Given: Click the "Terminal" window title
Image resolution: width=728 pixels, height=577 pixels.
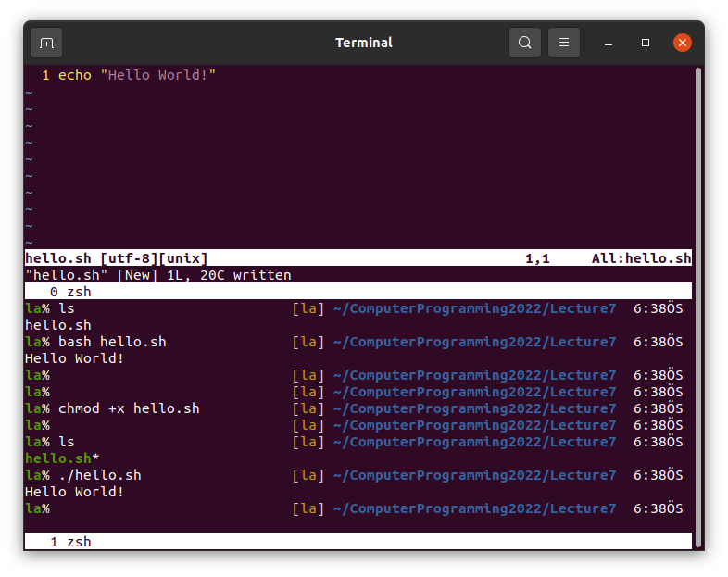Looking at the screenshot, I should click(364, 43).
